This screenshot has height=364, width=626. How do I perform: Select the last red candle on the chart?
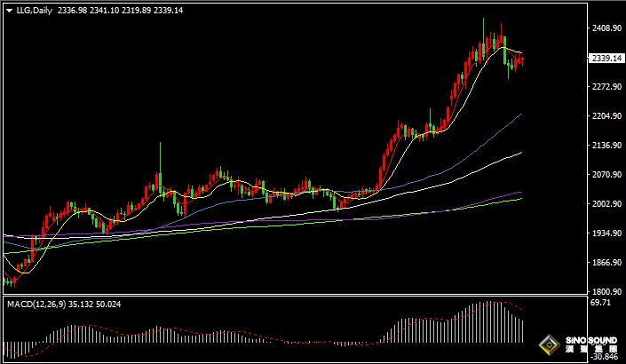pyautogui.click(x=522, y=60)
